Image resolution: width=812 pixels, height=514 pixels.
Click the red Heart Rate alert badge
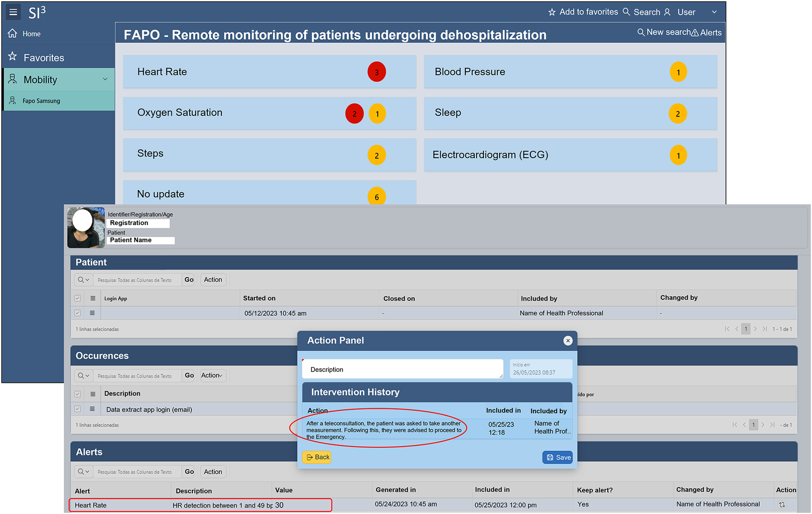377,72
